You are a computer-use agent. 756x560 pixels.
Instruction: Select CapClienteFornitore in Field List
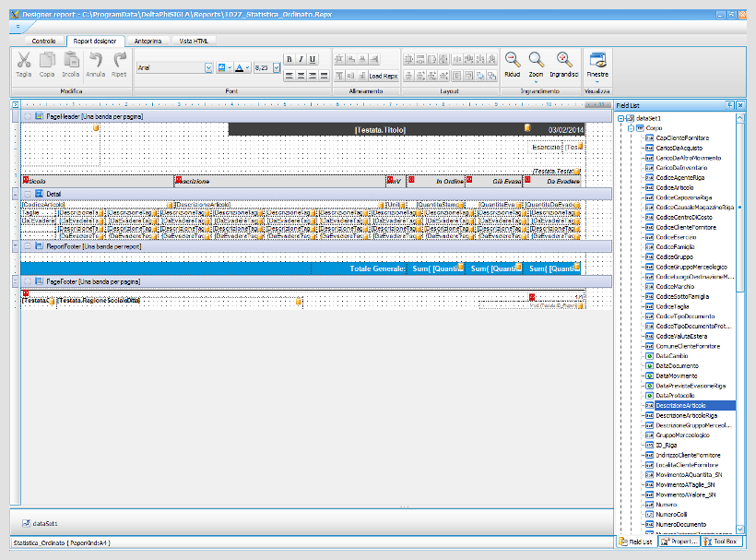pos(682,138)
